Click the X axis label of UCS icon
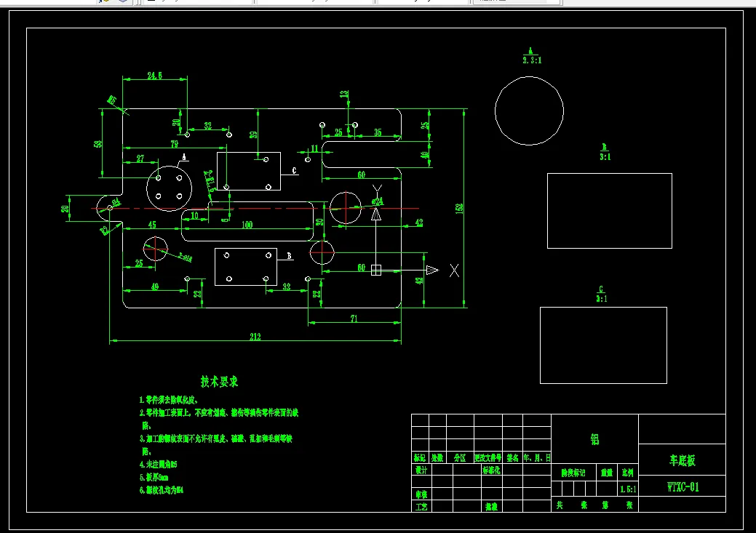 coord(454,270)
